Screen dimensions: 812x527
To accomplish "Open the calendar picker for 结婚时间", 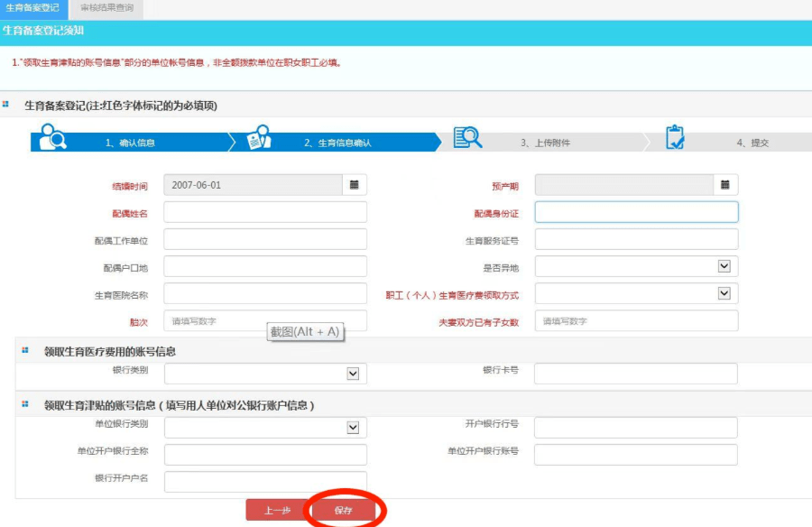I will [355, 185].
